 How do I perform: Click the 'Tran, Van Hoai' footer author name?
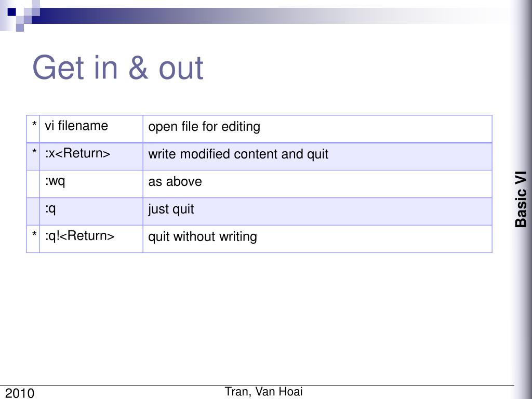263,391
